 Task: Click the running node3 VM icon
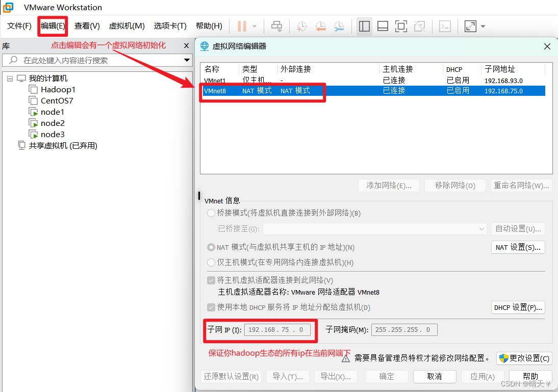click(33, 135)
